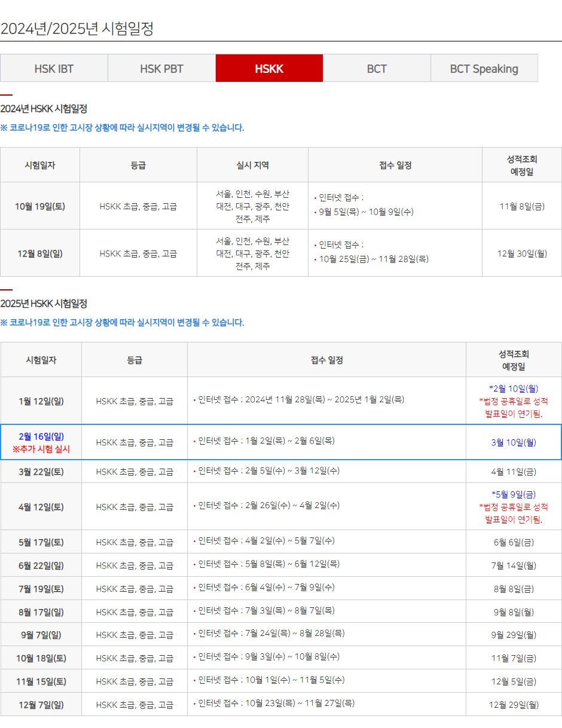Image resolution: width=562 pixels, height=728 pixels.
Task: Select the 1월 12일(일) exam date cell
Action: (41, 400)
